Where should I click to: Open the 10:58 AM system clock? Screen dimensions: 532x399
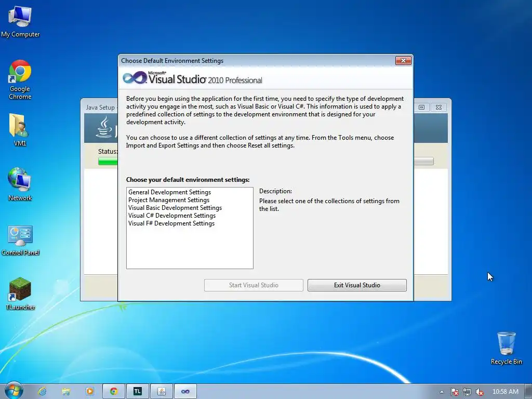(x=505, y=392)
